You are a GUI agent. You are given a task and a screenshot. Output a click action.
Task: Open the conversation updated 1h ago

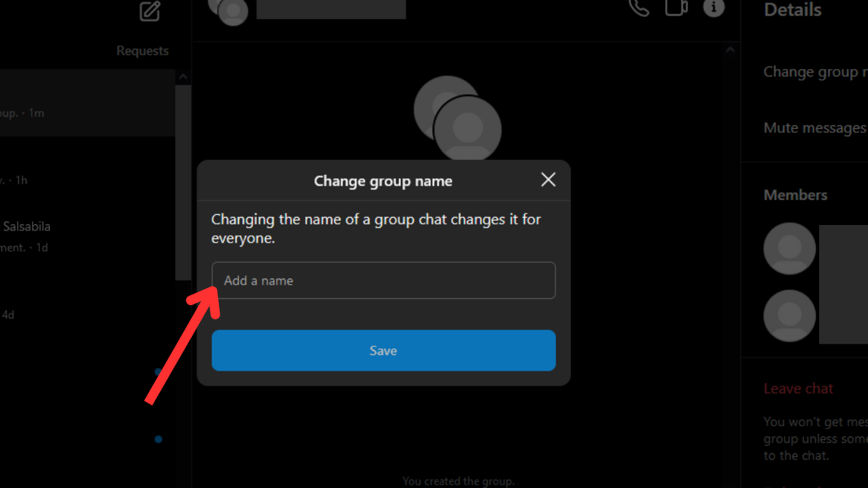click(87, 170)
